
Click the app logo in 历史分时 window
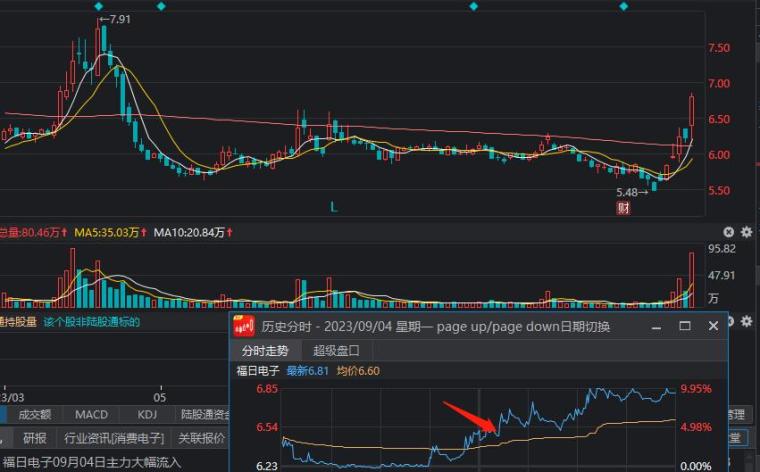pyautogui.click(x=243, y=326)
